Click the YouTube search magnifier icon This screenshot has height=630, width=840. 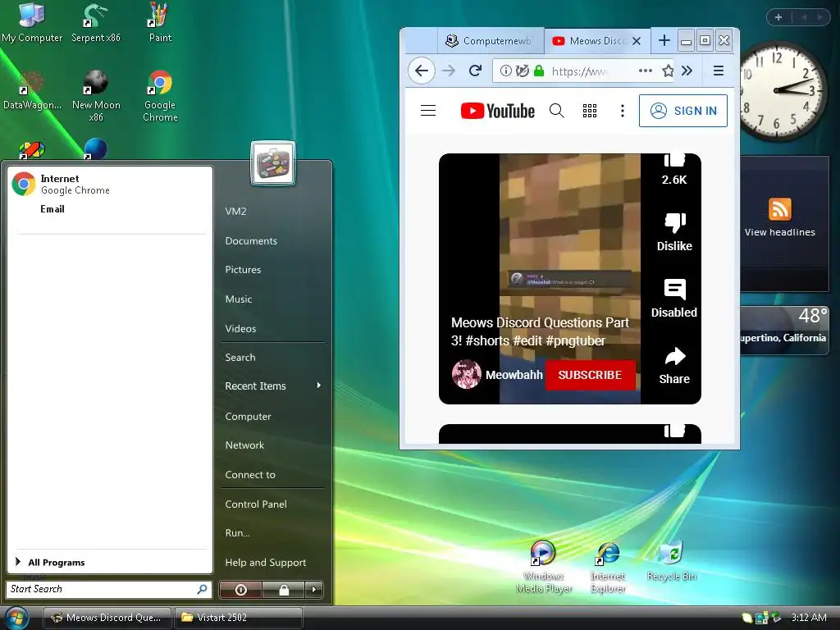[x=557, y=111]
